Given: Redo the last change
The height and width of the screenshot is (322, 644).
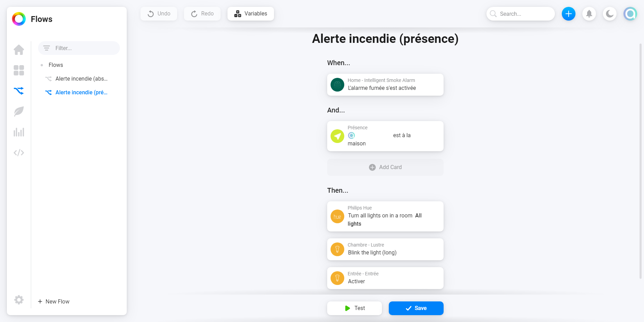Looking at the screenshot, I should [202, 14].
